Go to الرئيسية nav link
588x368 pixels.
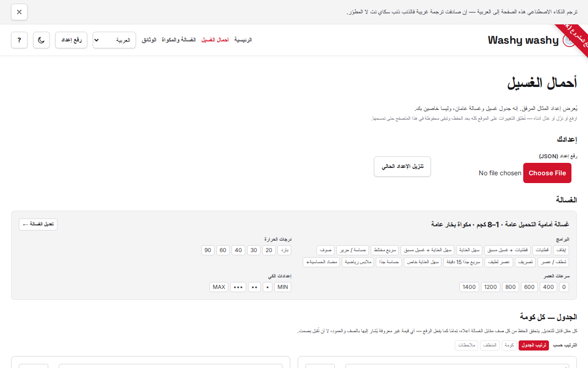pyautogui.click(x=243, y=40)
